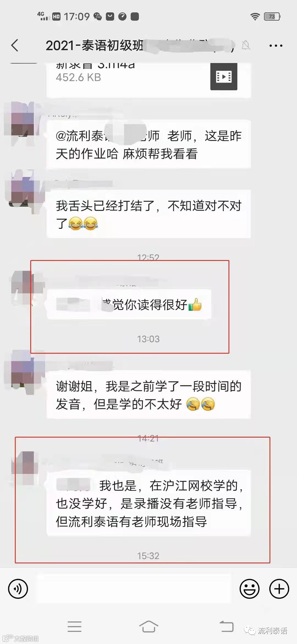Select the message 这是昨天的作业哈
Viewport: 297px width, 644px height.
(148, 144)
